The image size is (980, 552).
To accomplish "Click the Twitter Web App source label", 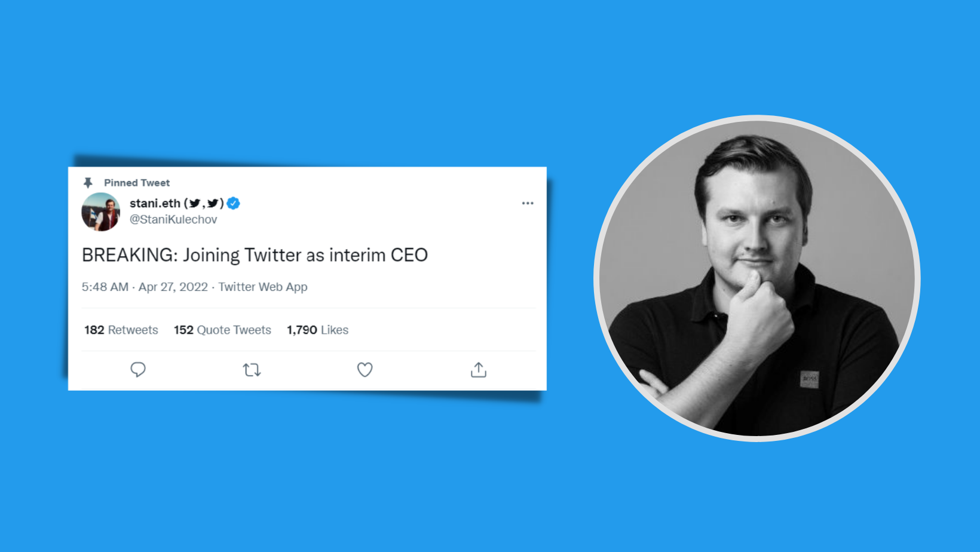I will tap(262, 287).
